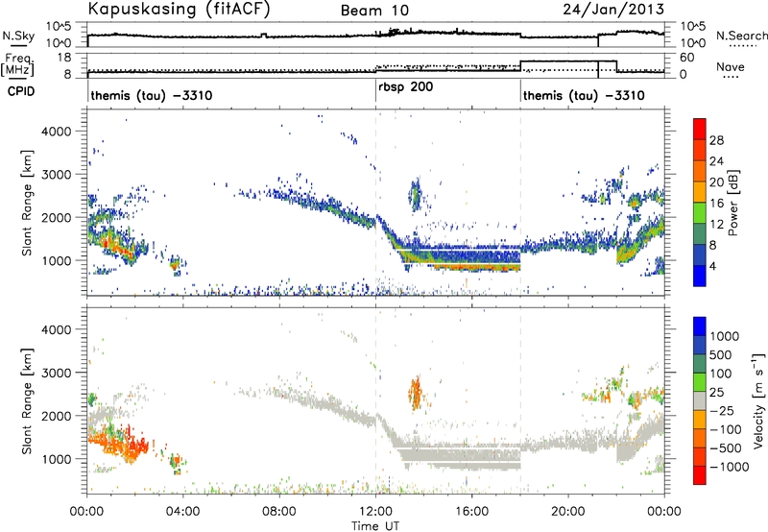
Task: Click Slant Range [km] label of power panel
Action: tap(27, 203)
